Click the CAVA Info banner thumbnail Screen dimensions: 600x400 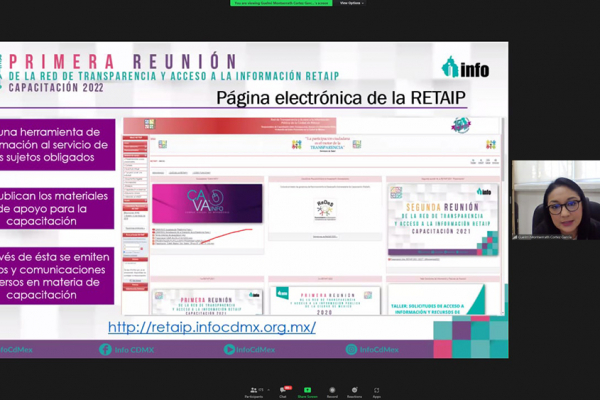coord(207,203)
